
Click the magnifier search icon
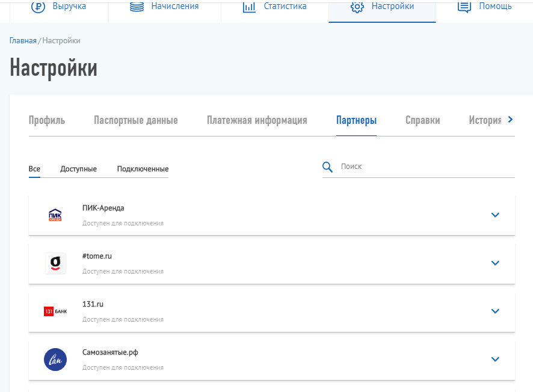click(327, 167)
